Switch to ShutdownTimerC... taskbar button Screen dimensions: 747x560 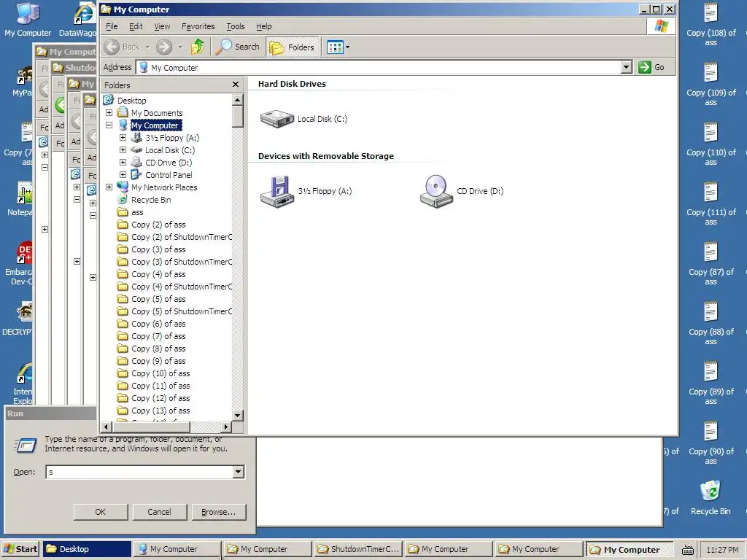point(357,549)
